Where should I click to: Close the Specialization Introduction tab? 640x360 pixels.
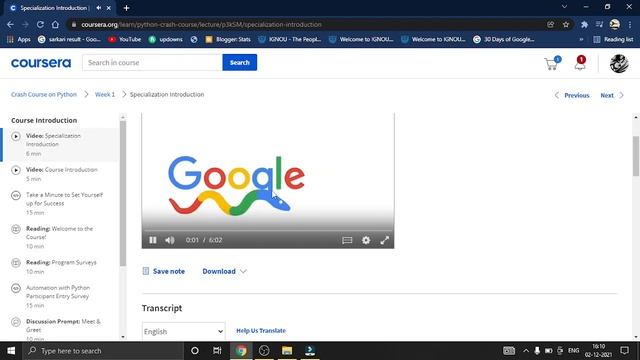pyautogui.click(x=109, y=8)
